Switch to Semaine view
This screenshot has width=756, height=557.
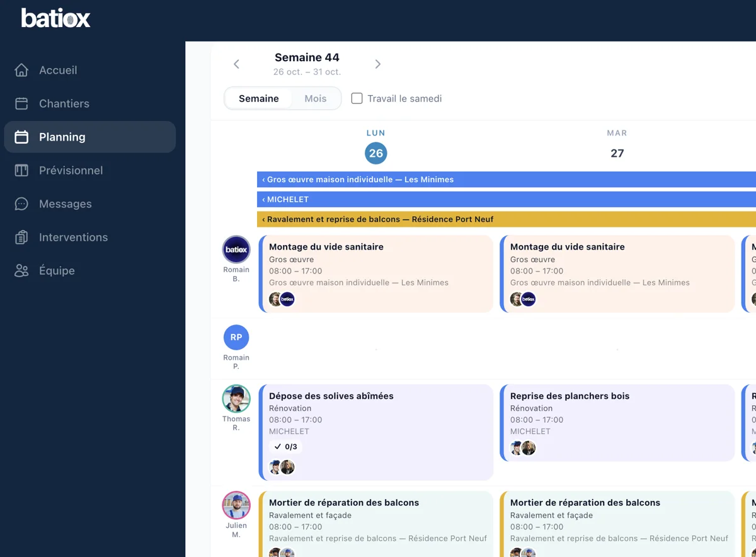coord(259,98)
